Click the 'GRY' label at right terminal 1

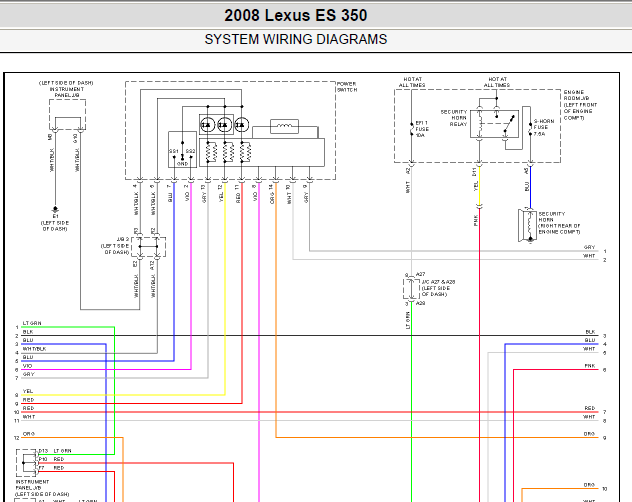tap(589, 247)
